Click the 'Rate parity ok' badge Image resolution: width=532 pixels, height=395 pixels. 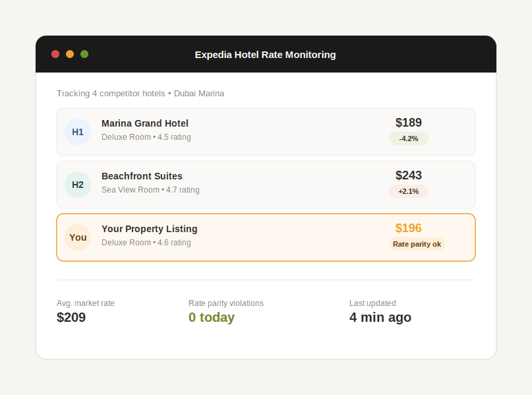pos(417,244)
